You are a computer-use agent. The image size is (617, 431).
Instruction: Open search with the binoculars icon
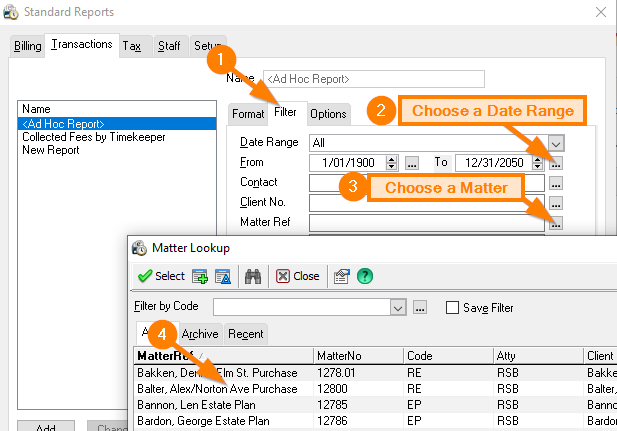click(253, 276)
